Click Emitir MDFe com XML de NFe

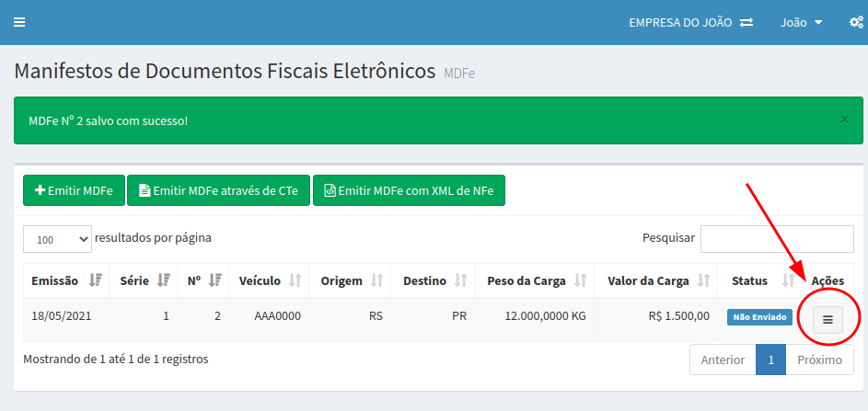tap(409, 191)
